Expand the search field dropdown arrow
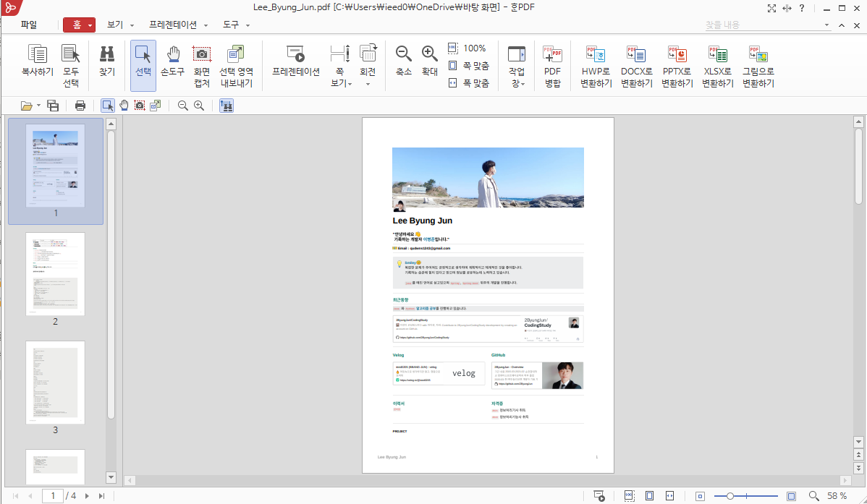The height and width of the screenshot is (504, 867). pos(826,25)
